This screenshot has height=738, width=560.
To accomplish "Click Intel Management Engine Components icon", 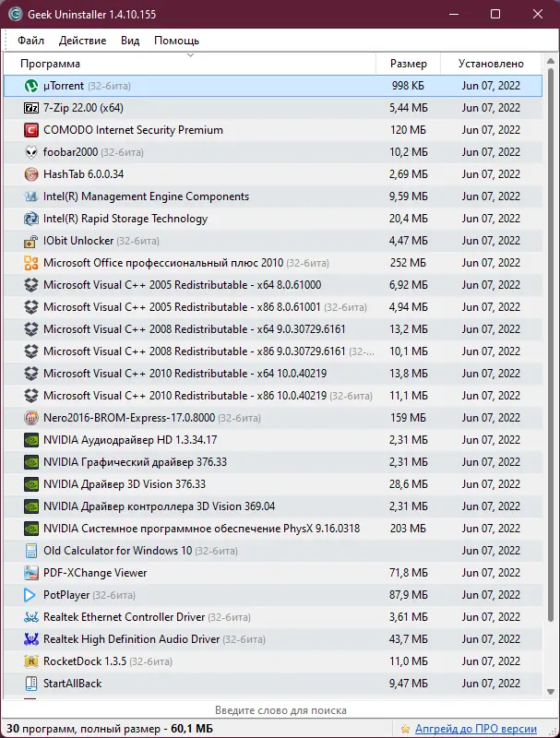I will [31, 196].
